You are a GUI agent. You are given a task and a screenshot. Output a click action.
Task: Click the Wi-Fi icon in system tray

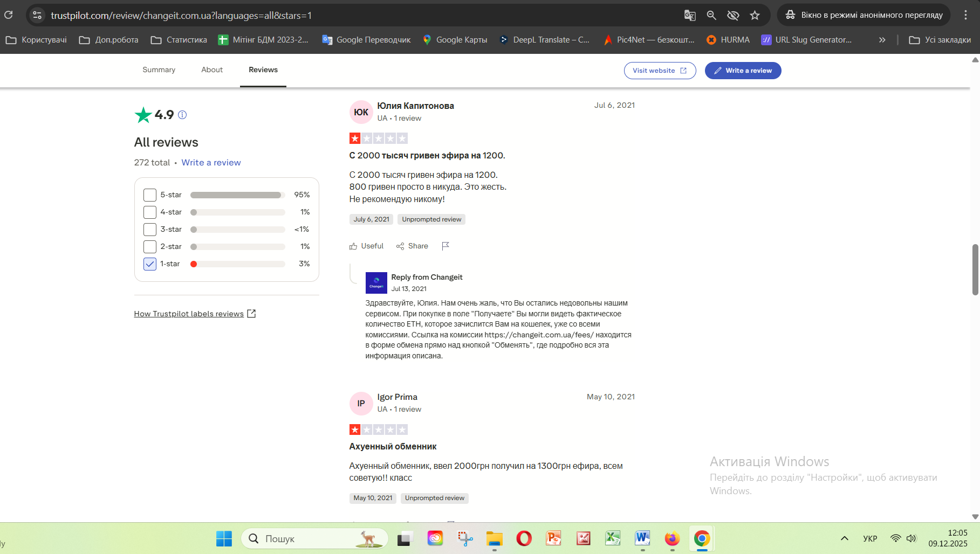(896, 538)
